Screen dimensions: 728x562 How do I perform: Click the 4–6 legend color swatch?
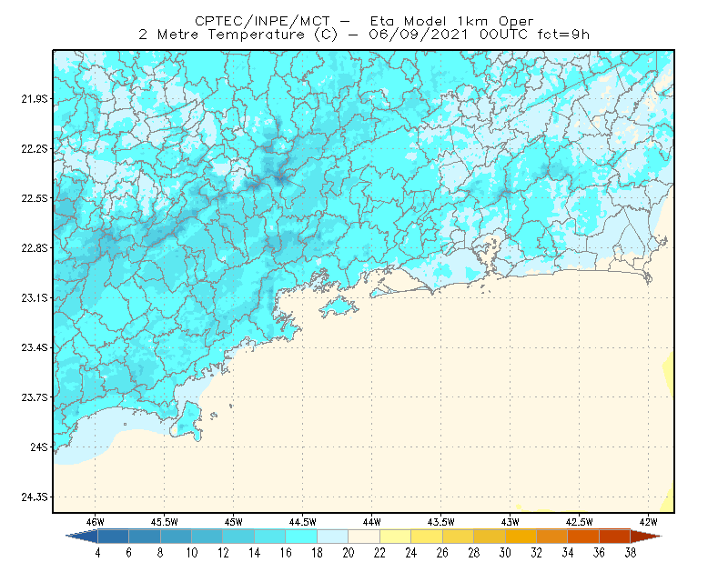tap(113, 536)
